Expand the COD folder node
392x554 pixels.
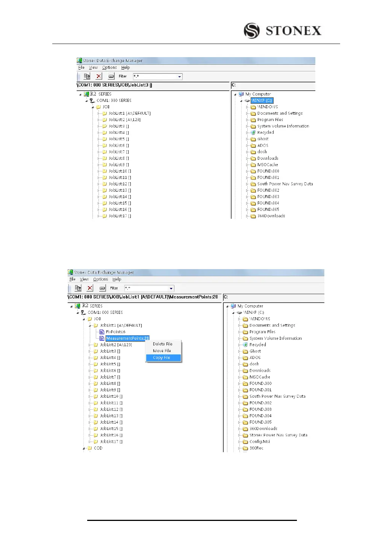click(x=84, y=448)
